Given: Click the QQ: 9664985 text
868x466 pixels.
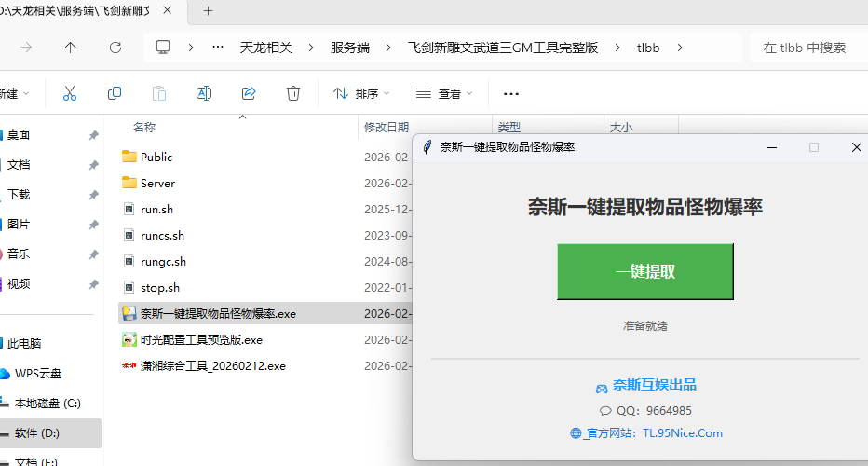Looking at the screenshot, I should pos(654,411).
